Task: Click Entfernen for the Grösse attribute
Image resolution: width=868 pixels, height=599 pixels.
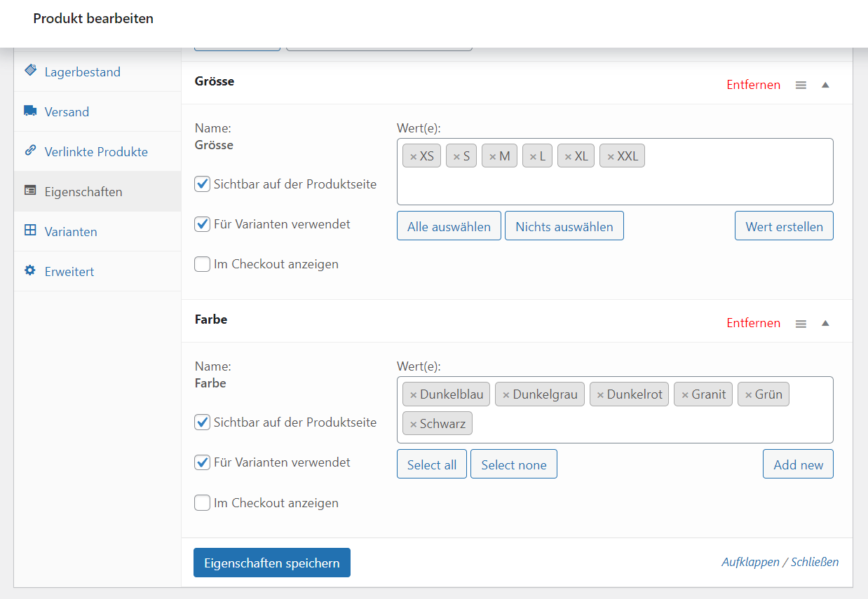Action: tap(753, 85)
